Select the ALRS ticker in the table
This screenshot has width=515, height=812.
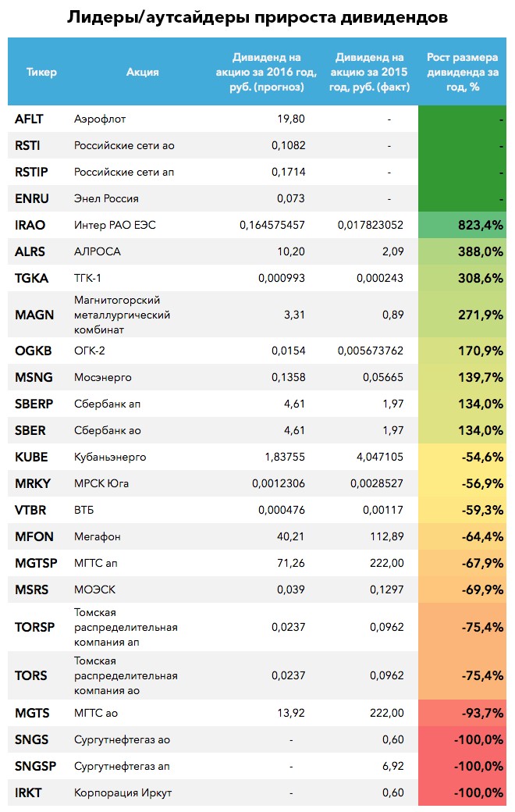30,251
